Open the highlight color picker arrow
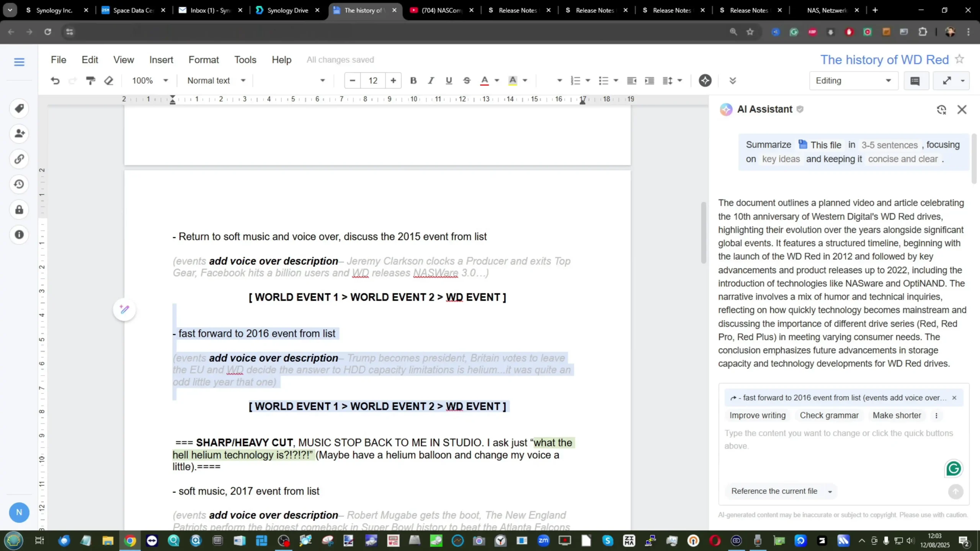This screenshot has width=980, height=551. [x=525, y=81]
